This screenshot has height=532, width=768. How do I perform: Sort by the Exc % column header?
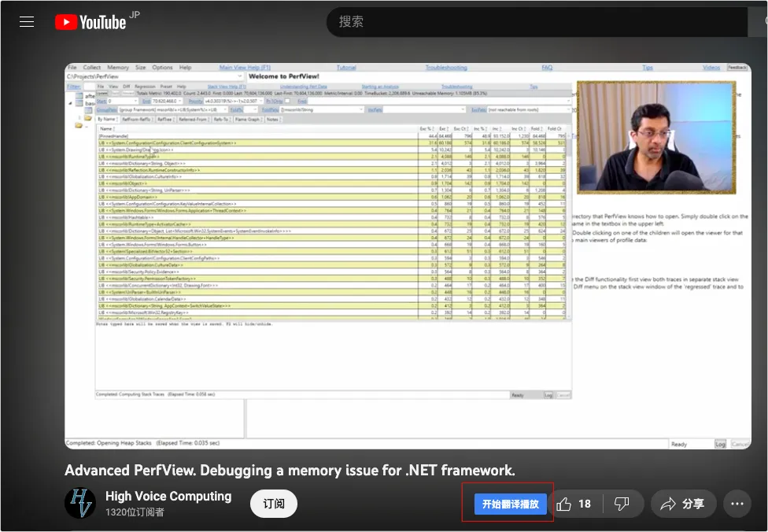[x=426, y=129]
